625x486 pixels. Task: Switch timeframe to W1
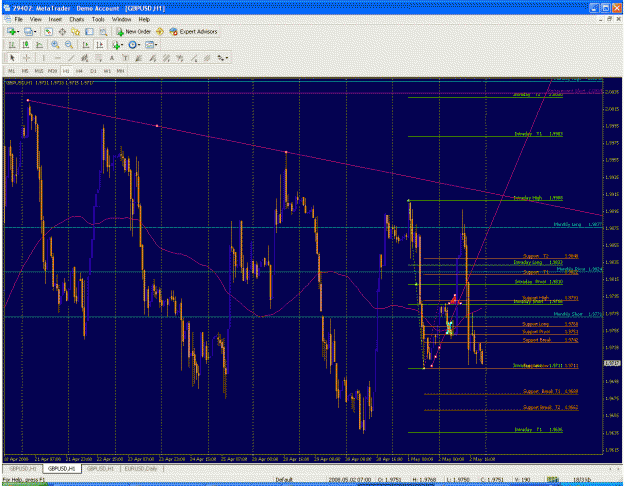click(x=107, y=71)
